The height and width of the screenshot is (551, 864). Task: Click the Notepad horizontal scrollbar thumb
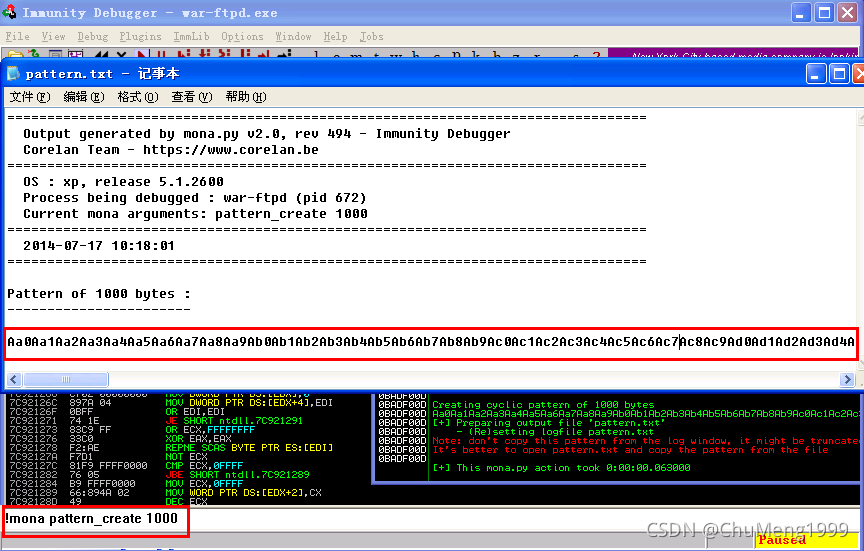tap(66, 379)
